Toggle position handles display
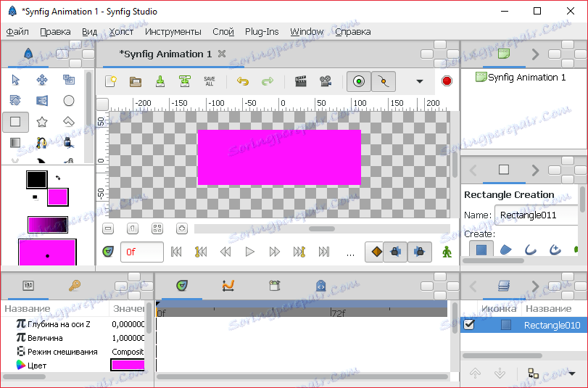 [359, 81]
